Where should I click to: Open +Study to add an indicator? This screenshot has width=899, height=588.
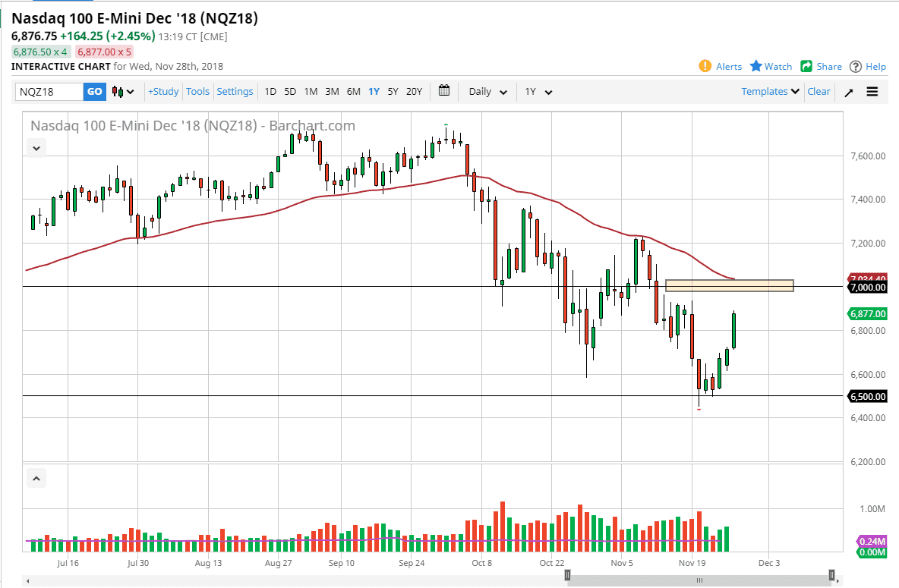click(163, 91)
